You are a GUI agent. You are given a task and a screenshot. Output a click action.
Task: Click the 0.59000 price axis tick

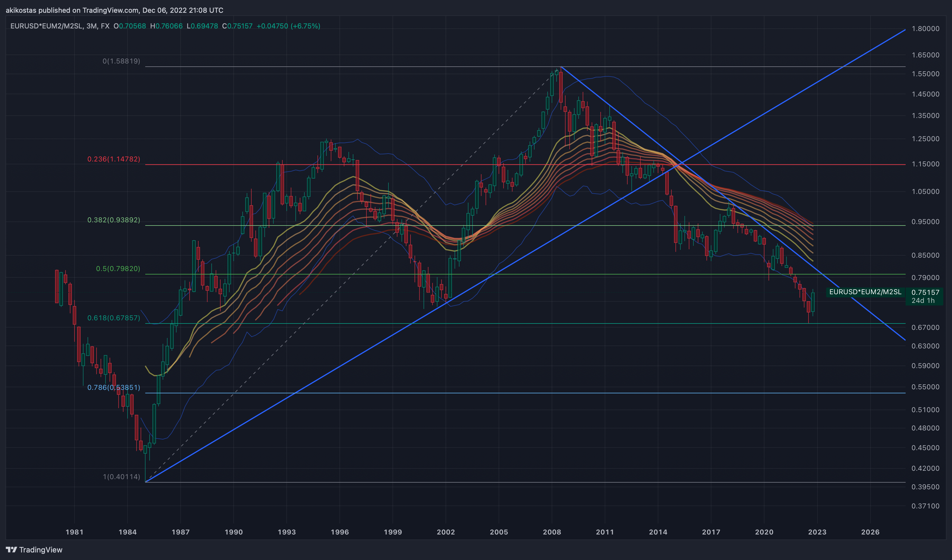coord(925,366)
